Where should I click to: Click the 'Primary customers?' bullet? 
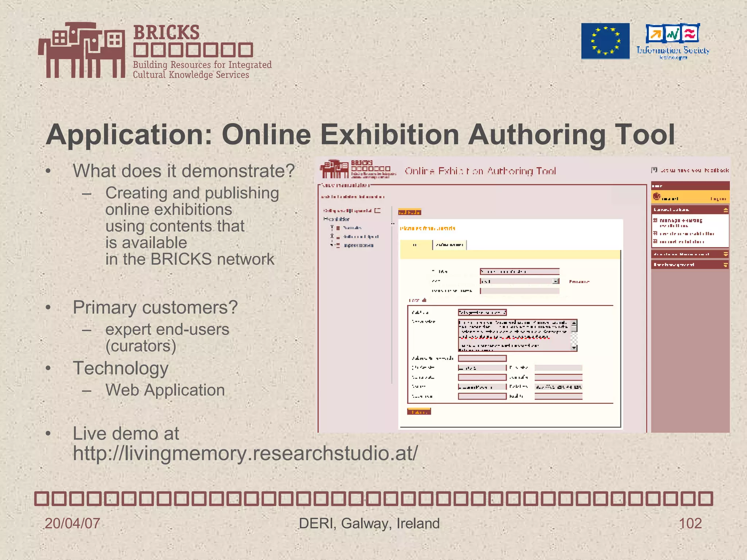[x=155, y=307]
